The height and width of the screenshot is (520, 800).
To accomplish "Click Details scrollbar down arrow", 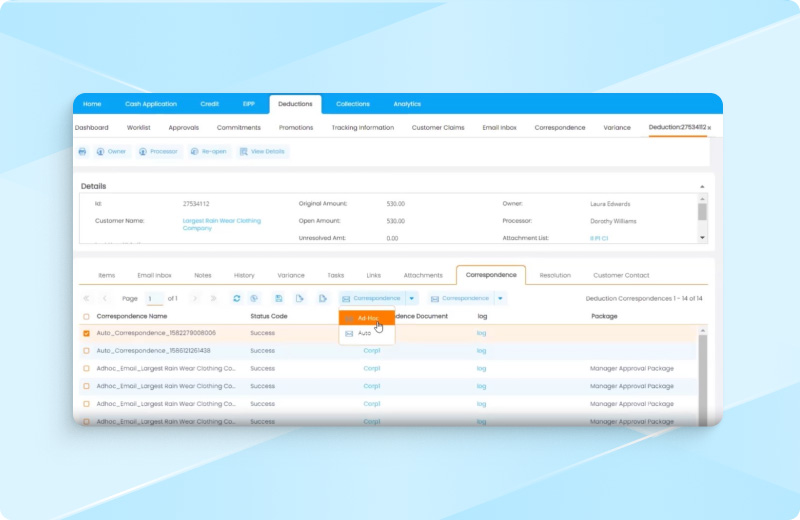I will tap(703, 238).
